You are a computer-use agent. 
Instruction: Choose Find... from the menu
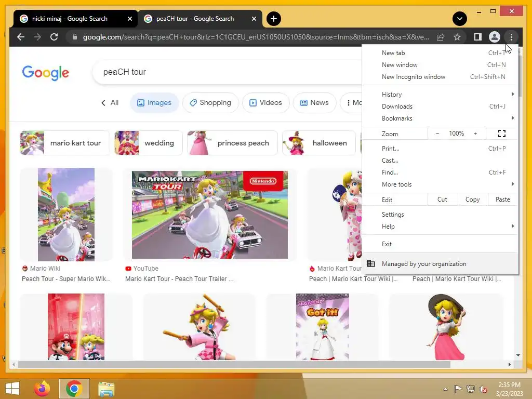tap(440, 172)
